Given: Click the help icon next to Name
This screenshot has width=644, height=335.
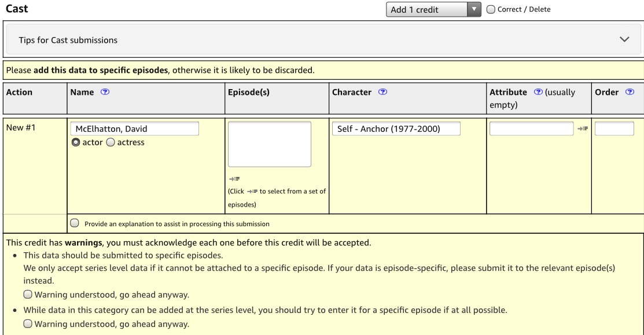Looking at the screenshot, I should 105,92.
